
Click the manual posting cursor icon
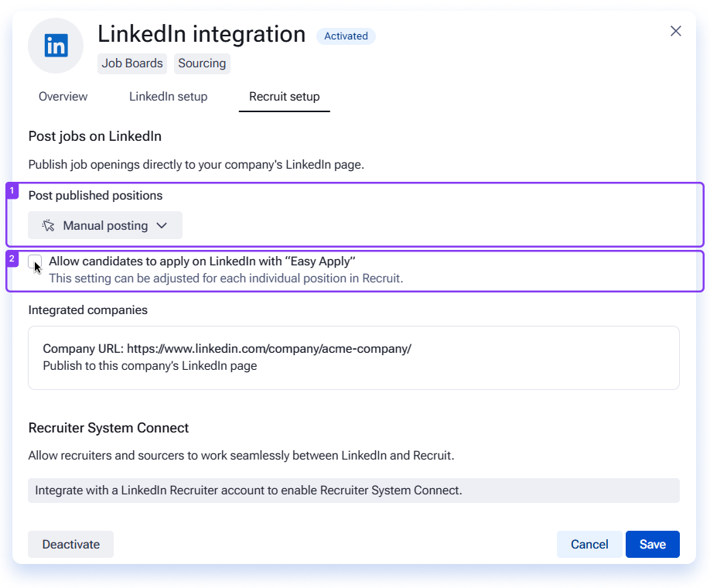point(48,225)
